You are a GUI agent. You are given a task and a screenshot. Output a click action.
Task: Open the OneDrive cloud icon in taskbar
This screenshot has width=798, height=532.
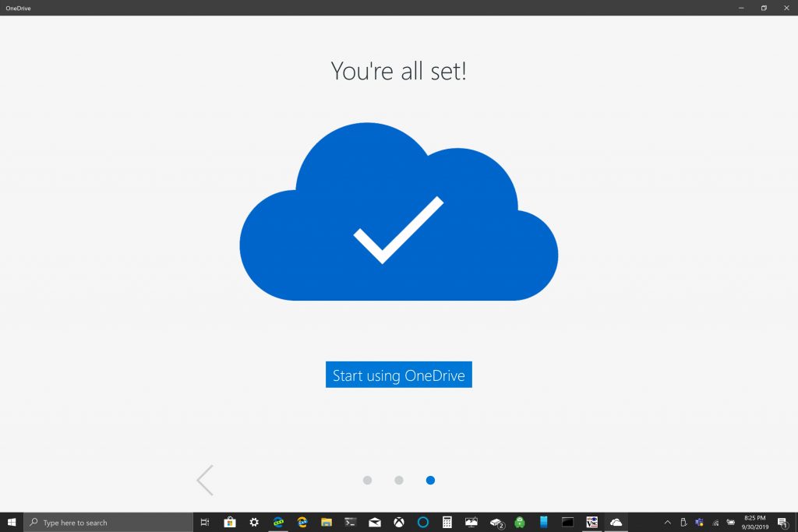tap(616, 523)
